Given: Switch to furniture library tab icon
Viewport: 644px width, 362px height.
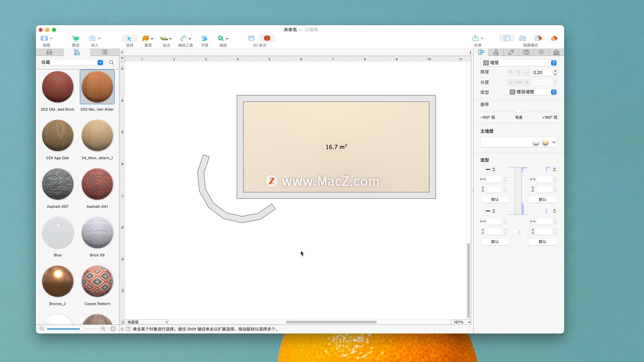Looking at the screenshot, I should pos(49,52).
